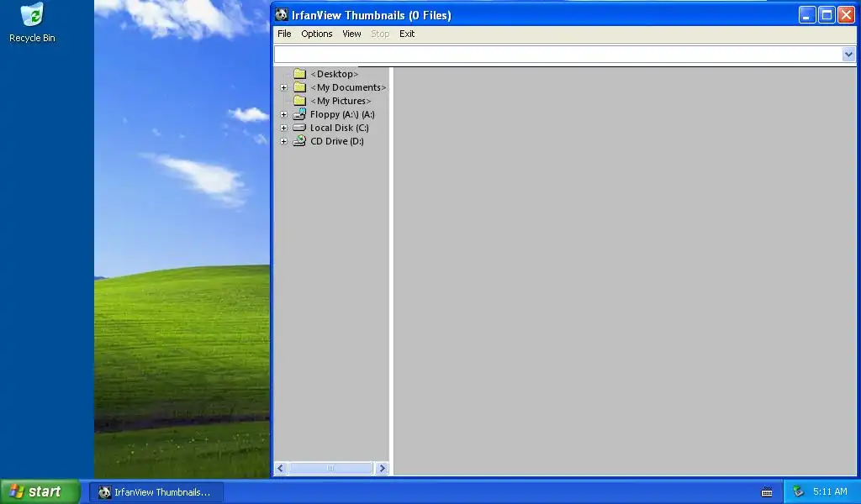Image resolution: width=861 pixels, height=504 pixels.
Task: Click the 5:11 AM taskbar clock
Action: click(x=830, y=492)
